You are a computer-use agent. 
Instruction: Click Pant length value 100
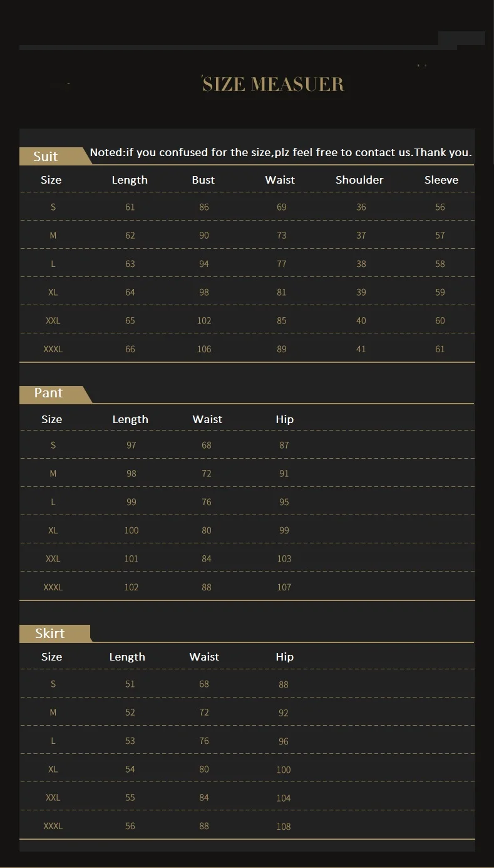click(x=131, y=530)
